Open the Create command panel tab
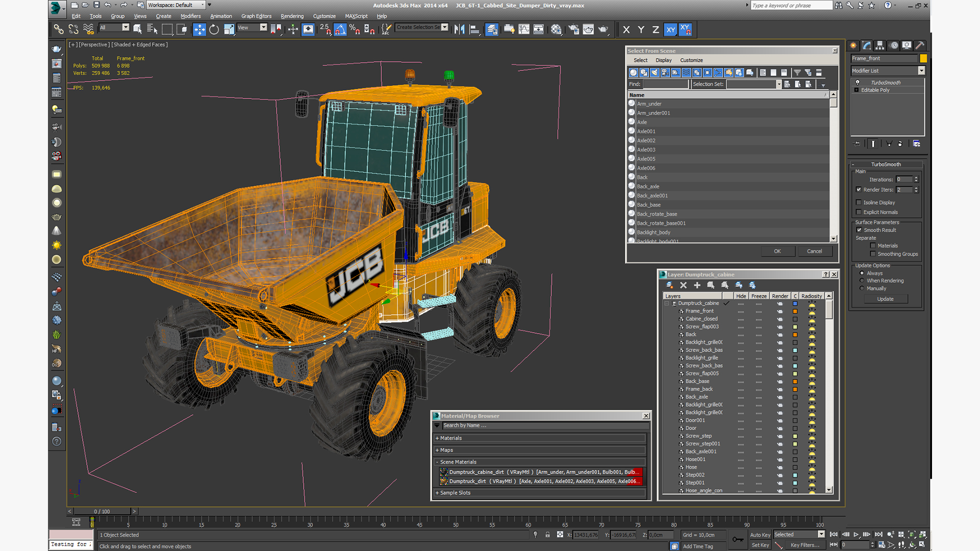The image size is (980, 551). click(854, 45)
